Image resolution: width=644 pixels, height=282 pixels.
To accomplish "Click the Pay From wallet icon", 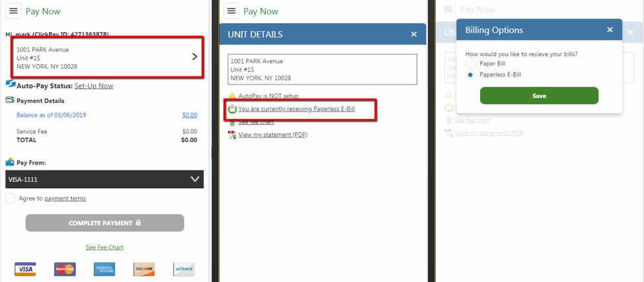I will pos(10,162).
